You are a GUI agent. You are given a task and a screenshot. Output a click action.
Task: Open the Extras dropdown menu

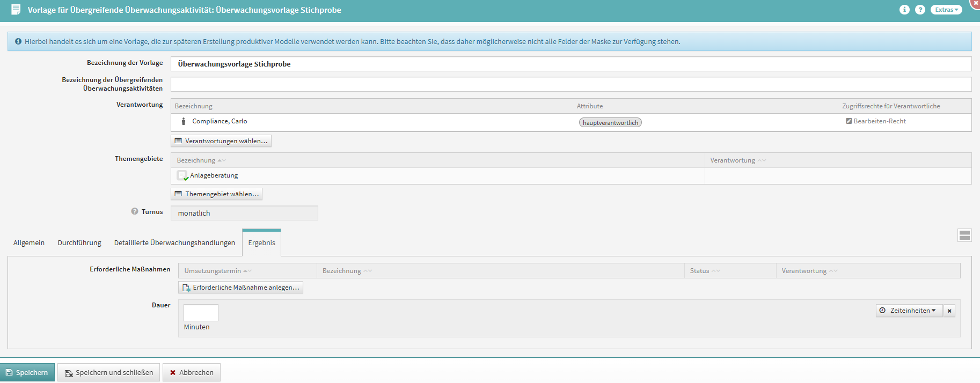(x=946, y=10)
